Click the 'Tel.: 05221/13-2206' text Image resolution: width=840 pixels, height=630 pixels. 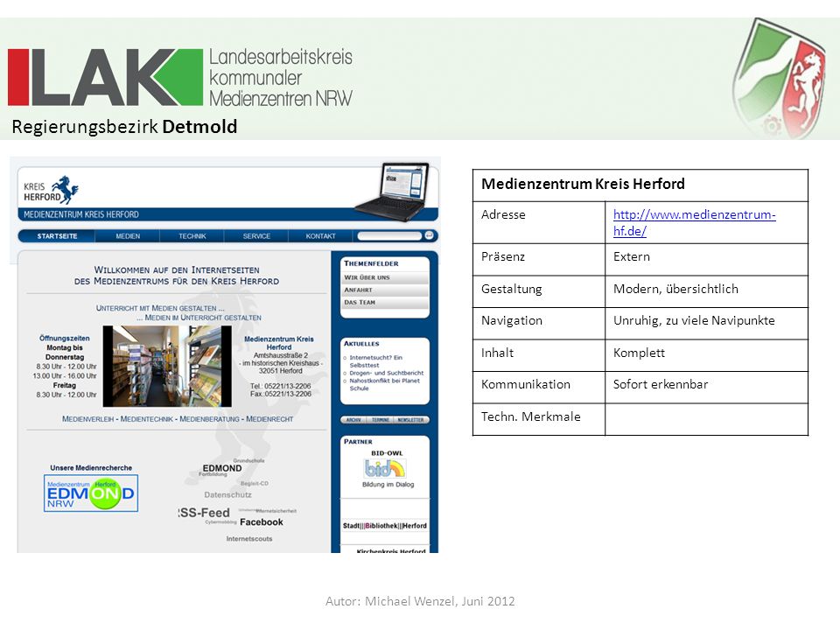280,386
